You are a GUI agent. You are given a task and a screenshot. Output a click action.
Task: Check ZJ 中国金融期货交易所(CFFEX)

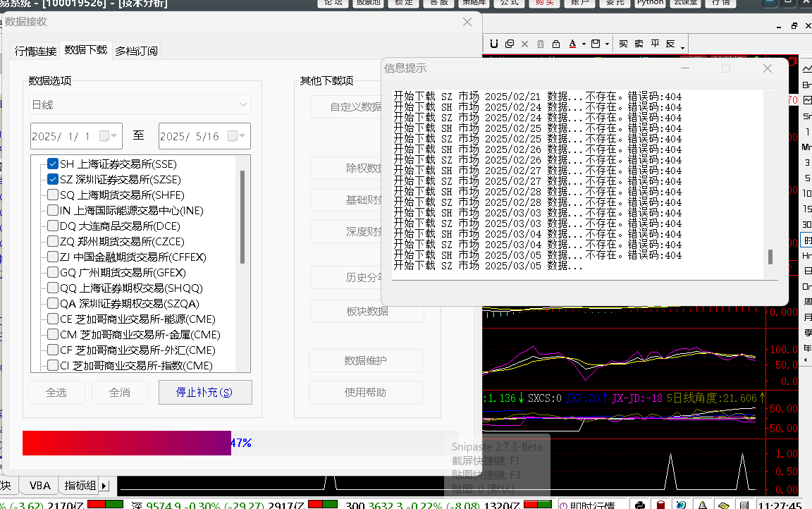[53, 257]
